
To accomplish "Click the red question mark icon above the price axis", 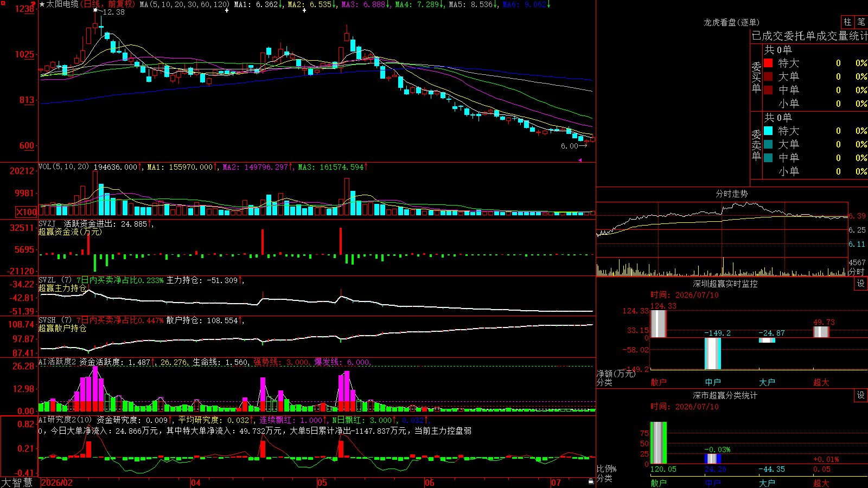I will pyautogui.click(x=33, y=5).
